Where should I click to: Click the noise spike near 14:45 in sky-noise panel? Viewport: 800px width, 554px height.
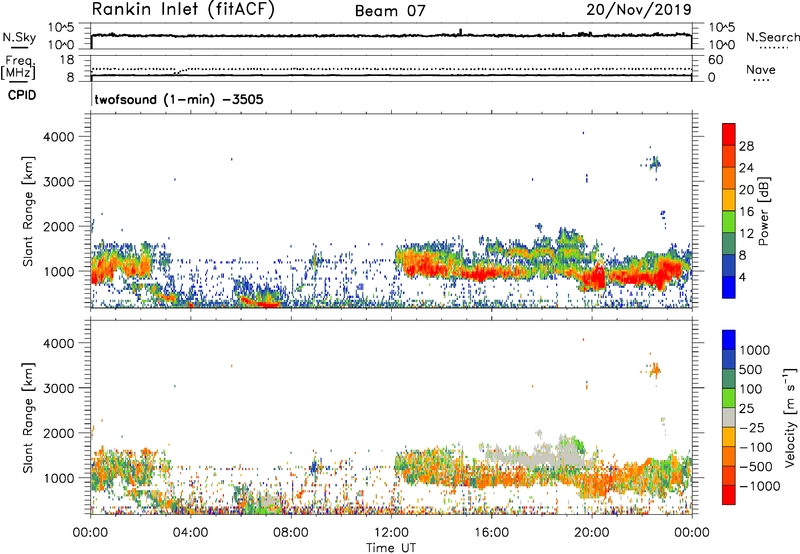coord(460,32)
